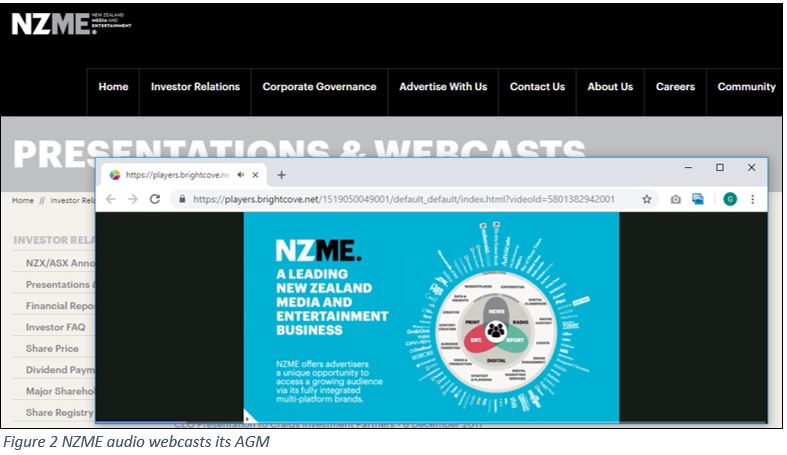Open Presentations sidebar link
This screenshot has height=455, width=787.
tap(60, 284)
